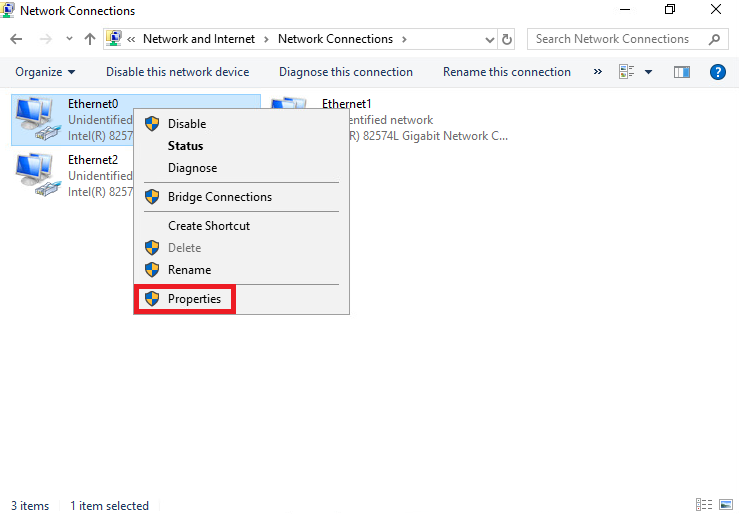This screenshot has height=516, width=739.
Task: Click Diagnose this connection
Action: pos(345,72)
